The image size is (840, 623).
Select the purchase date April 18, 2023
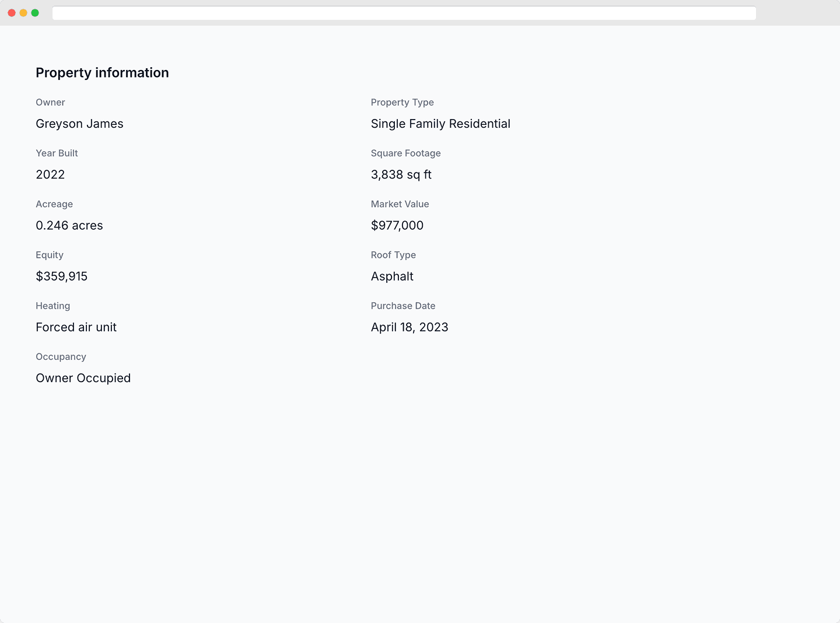coord(409,327)
